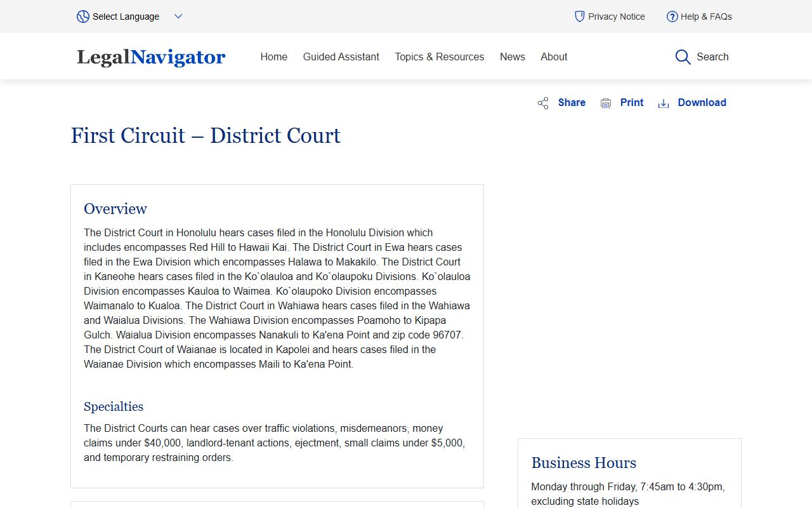
Task: Open the Help & FAQs link
Action: 706,17
